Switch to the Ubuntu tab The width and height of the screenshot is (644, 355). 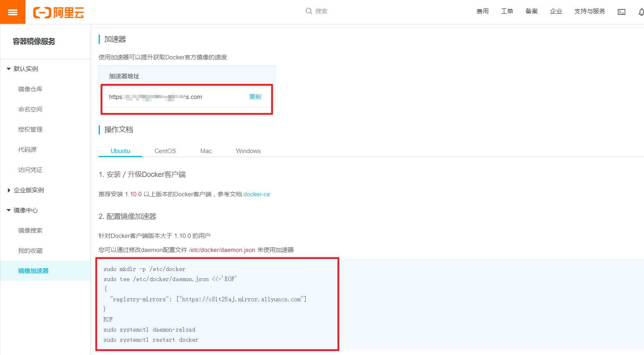(120, 151)
